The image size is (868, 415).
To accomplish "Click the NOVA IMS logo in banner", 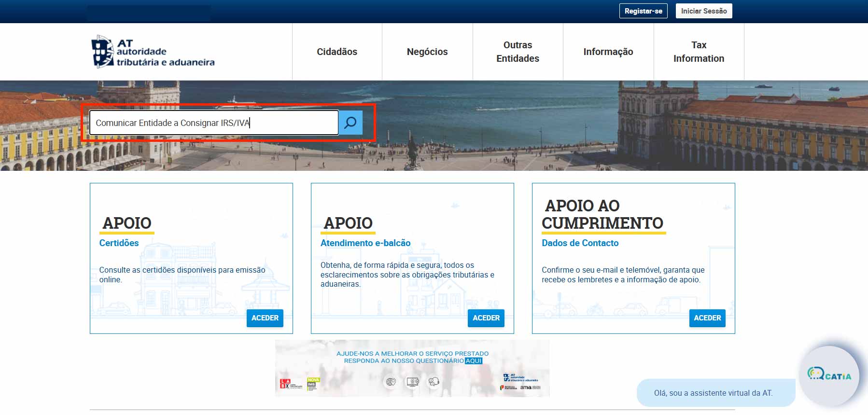I will coord(313,384).
